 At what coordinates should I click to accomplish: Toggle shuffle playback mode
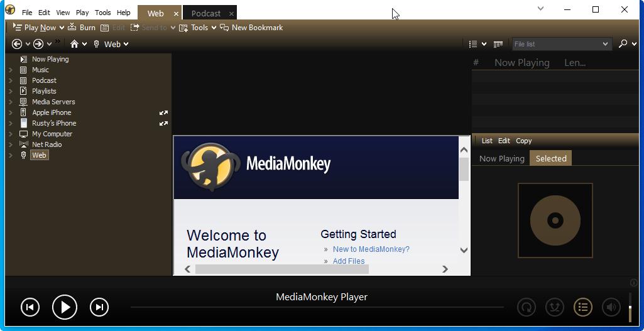coord(554,307)
